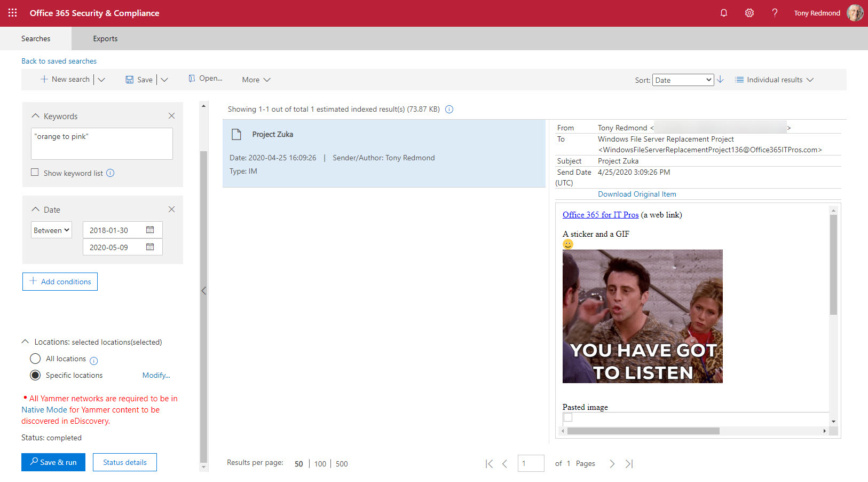Set results per page to 50
Screen dimensions: 868x482
point(299,464)
